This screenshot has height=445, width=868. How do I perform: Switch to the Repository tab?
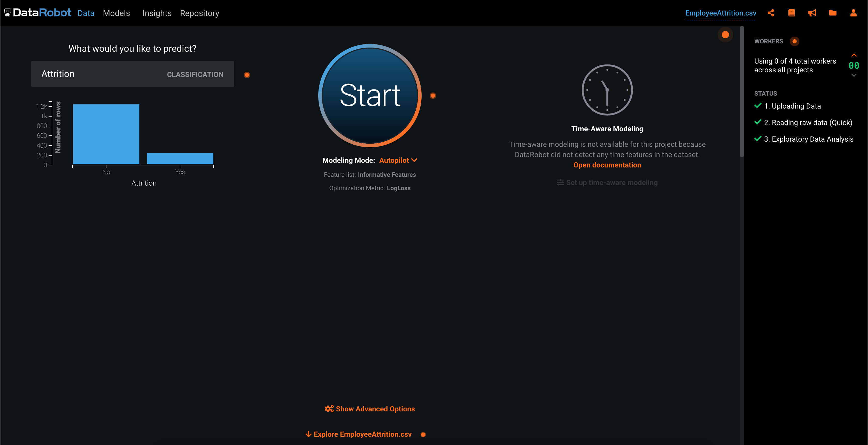click(199, 13)
